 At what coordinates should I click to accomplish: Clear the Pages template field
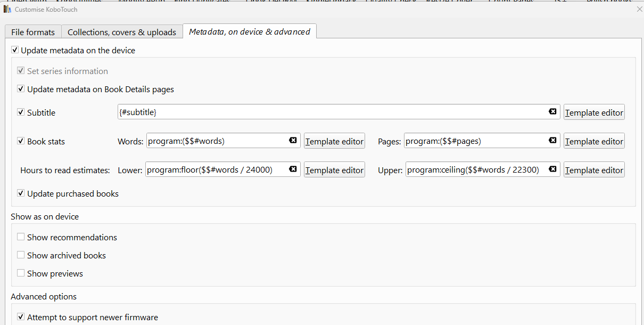552,141
